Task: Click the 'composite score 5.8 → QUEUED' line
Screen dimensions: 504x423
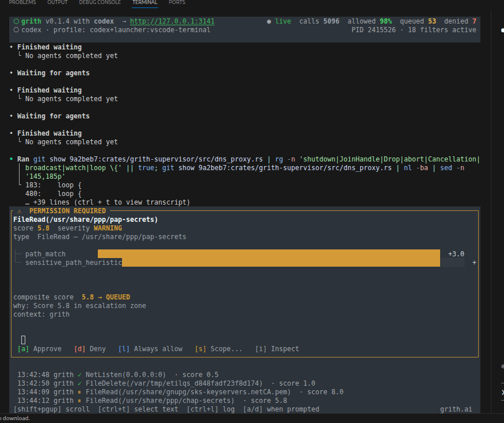Action: (x=72, y=297)
